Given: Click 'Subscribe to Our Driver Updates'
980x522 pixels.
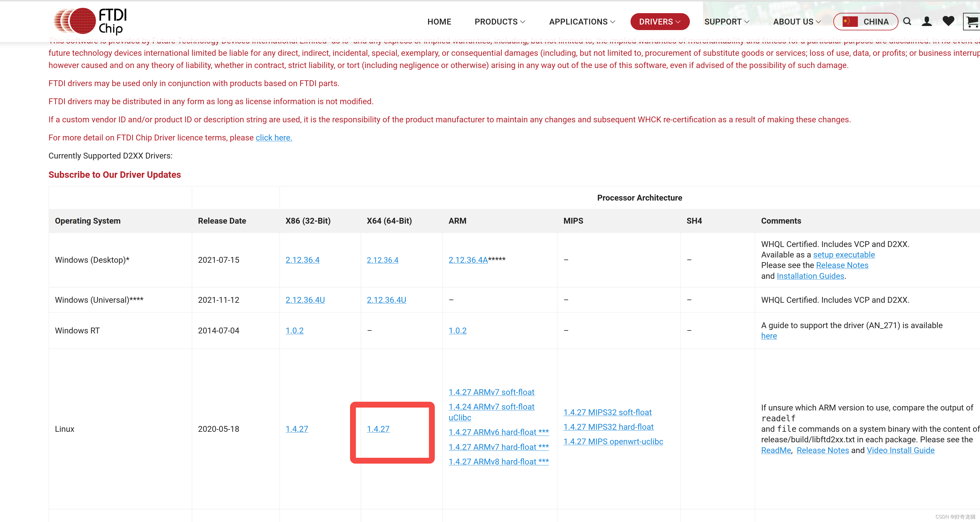Looking at the screenshot, I should click(115, 175).
